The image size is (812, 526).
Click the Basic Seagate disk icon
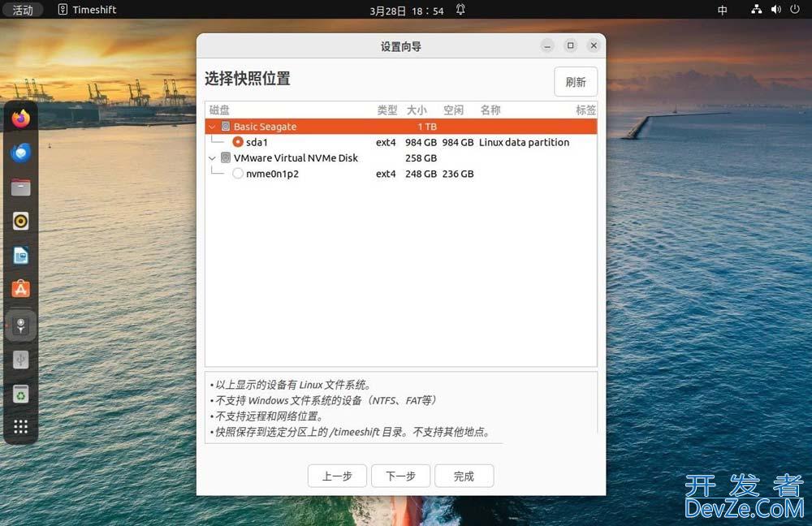(x=226, y=127)
